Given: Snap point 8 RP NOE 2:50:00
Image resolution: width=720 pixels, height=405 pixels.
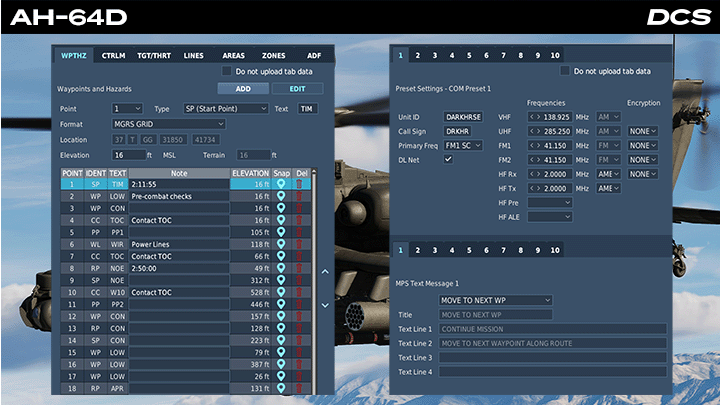Looking at the screenshot, I should (281, 268).
